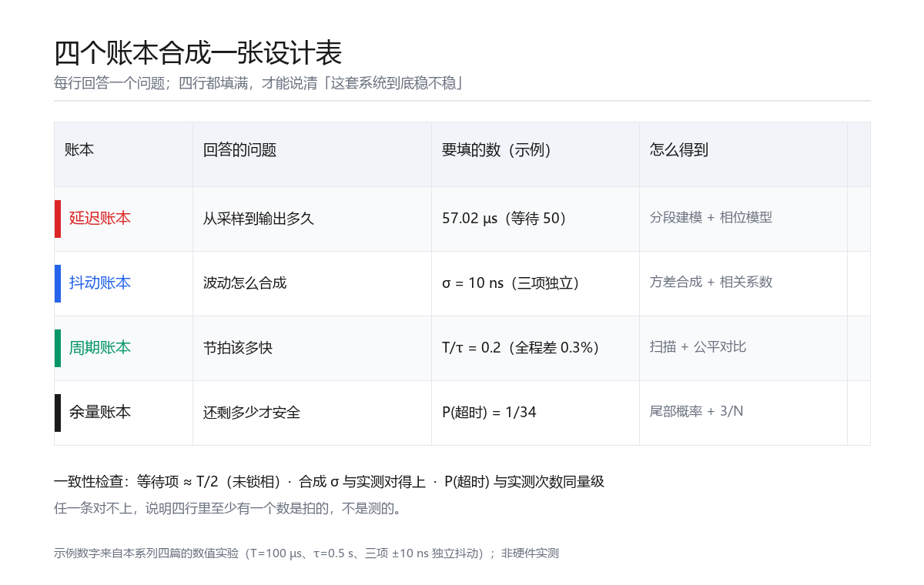The height and width of the screenshot is (585, 924).
Task: Click the value σ = 10 ns（三项独立）
Action: 511,283
